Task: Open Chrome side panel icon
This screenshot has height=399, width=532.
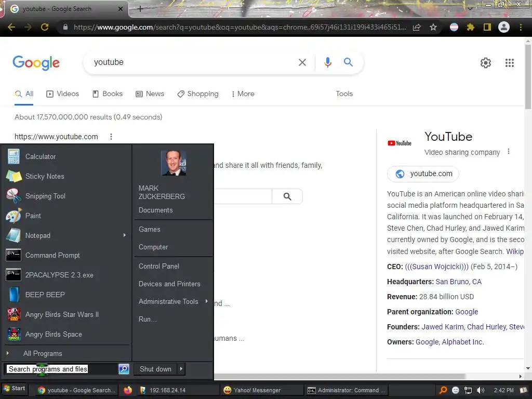Action: pyautogui.click(x=487, y=27)
